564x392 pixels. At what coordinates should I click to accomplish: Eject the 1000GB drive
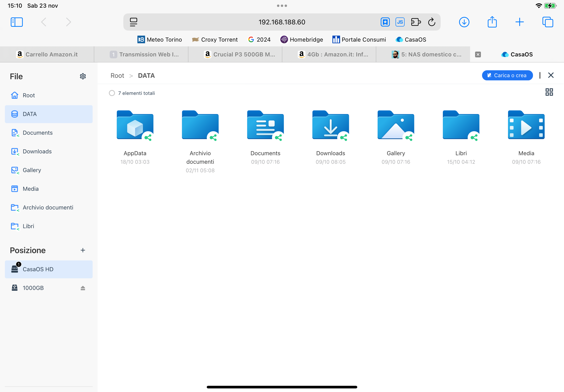tap(83, 288)
